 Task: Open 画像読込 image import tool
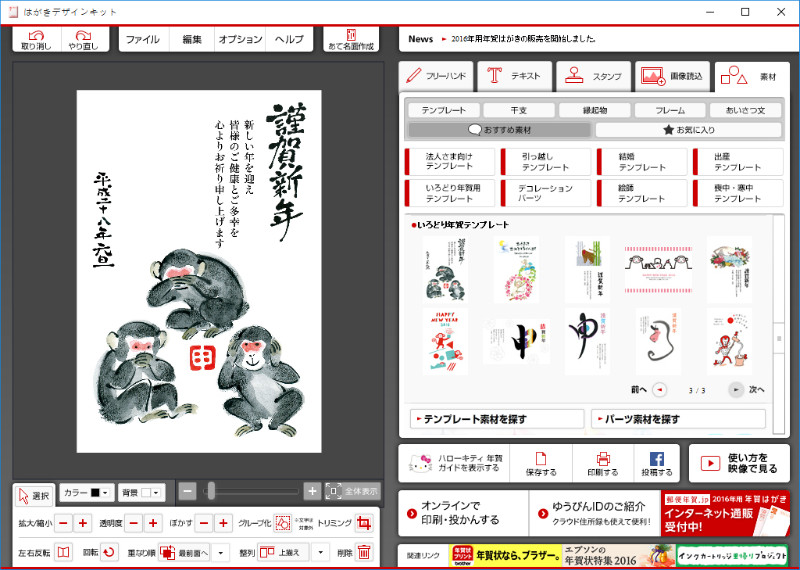(672, 76)
